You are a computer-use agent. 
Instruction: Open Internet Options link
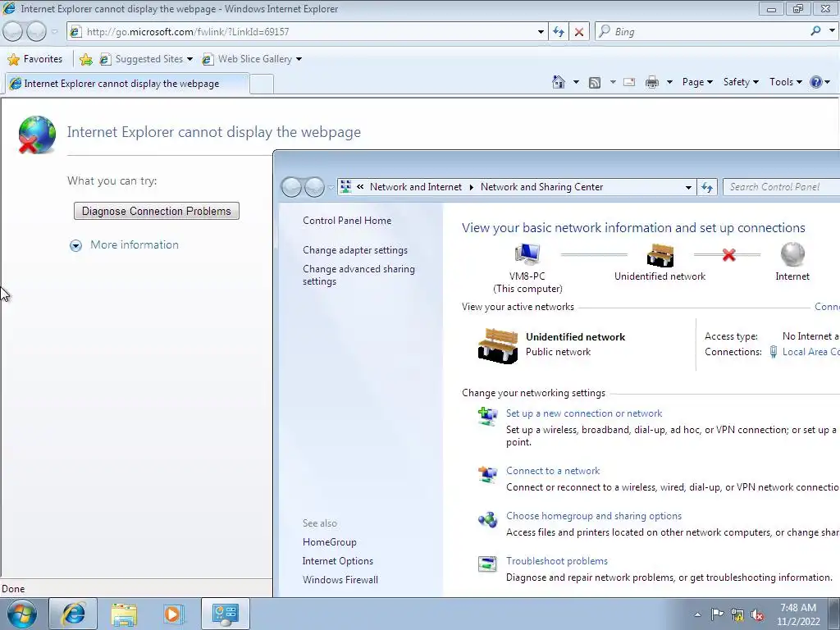[337, 561]
